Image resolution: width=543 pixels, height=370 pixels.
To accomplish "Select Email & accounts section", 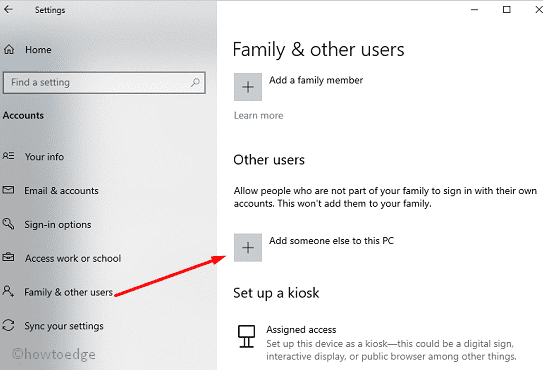I will (x=61, y=191).
